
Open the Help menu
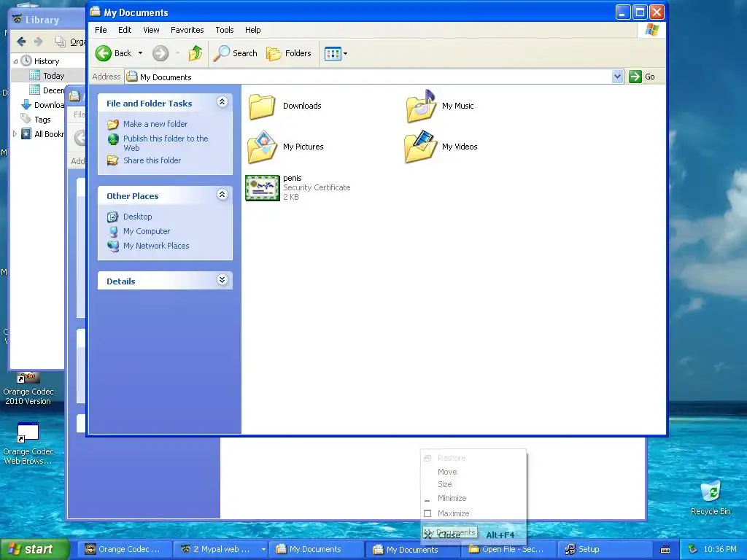[253, 30]
